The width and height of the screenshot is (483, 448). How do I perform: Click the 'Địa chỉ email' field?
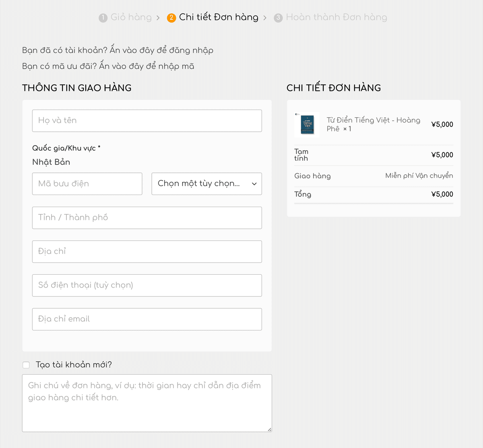tap(147, 319)
